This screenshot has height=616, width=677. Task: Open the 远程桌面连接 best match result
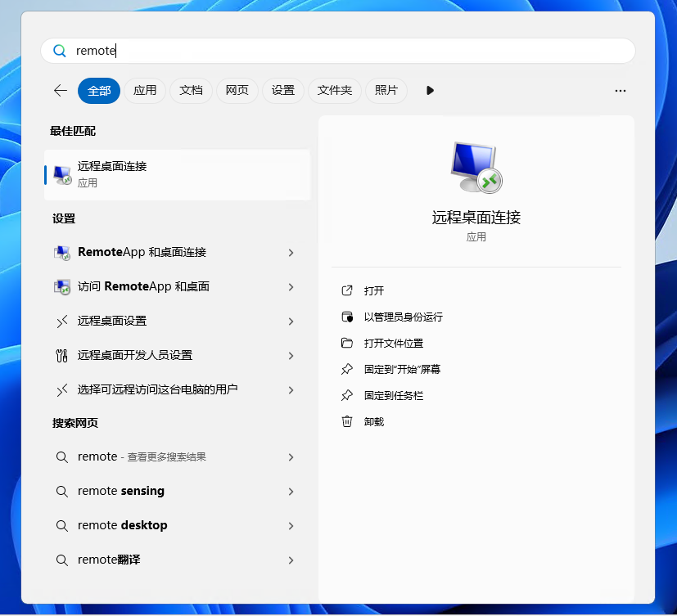tap(177, 175)
